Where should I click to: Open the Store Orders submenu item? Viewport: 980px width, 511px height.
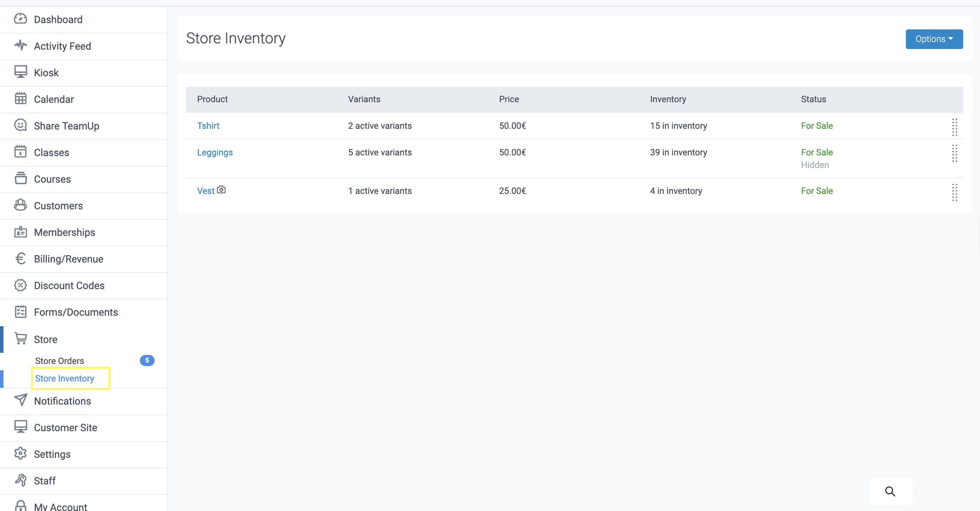click(x=60, y=360)
